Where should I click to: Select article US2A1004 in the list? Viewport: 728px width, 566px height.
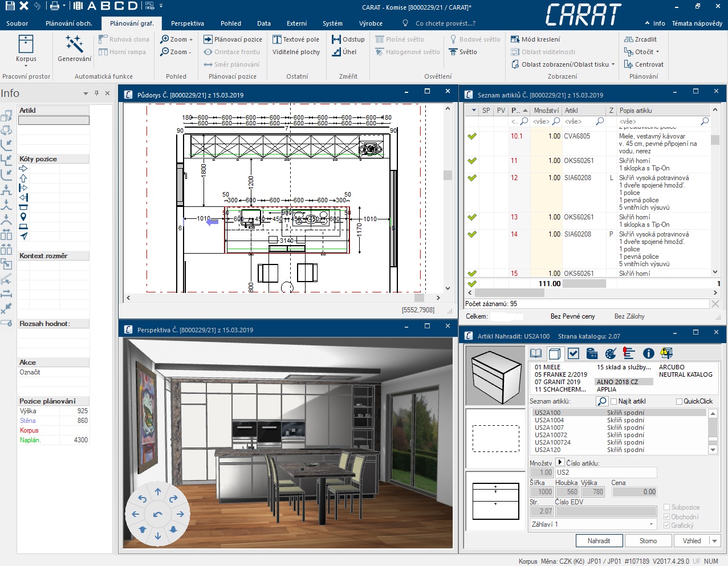[619, 420]
